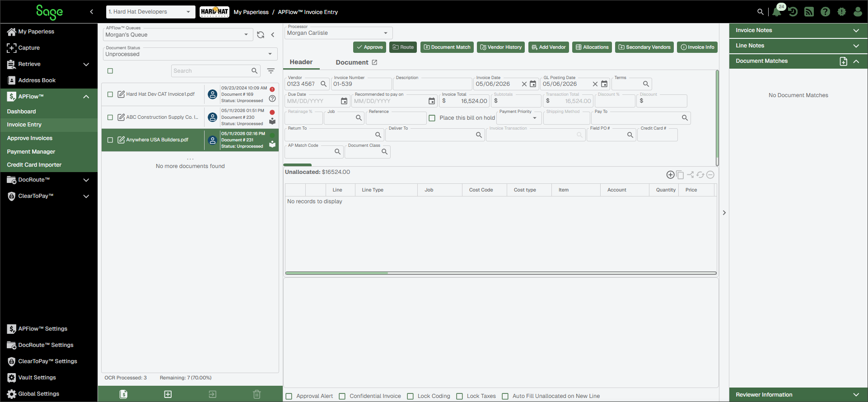Open Field PO # lookup icon
Screen dimensions: 868x402
(630, 135)
